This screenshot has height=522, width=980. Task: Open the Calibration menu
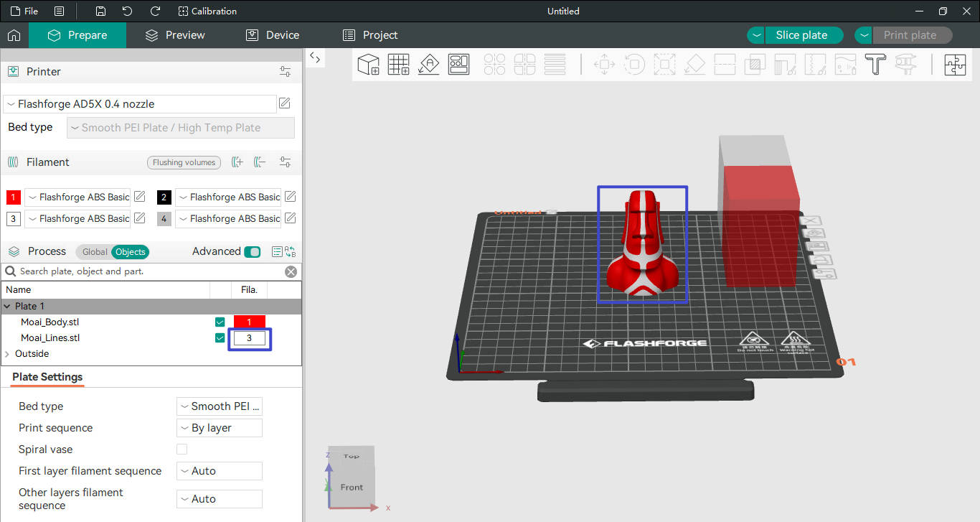click(x=207, y=11)
